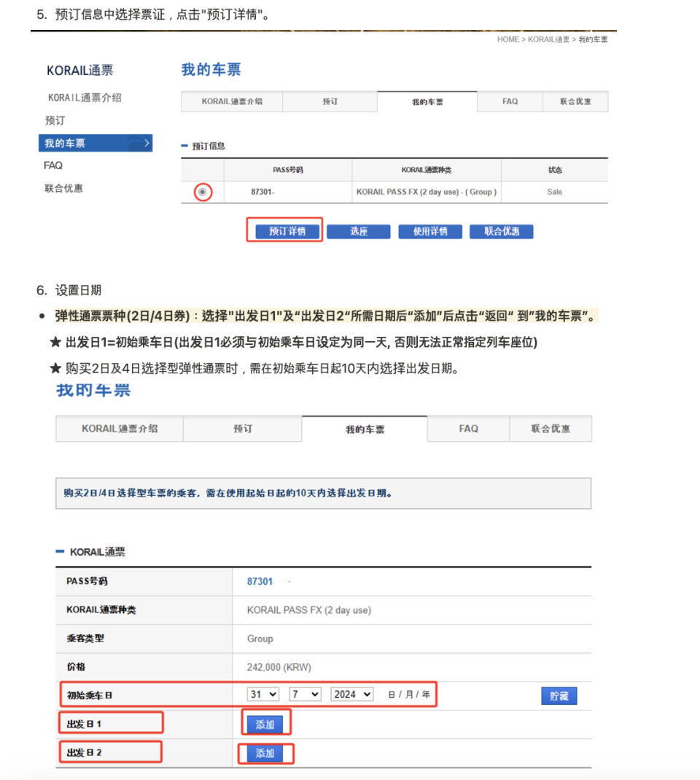Click the blue 87301 PASS号码 link
This screenshot has height=780, width=700.
pos(260,582)
